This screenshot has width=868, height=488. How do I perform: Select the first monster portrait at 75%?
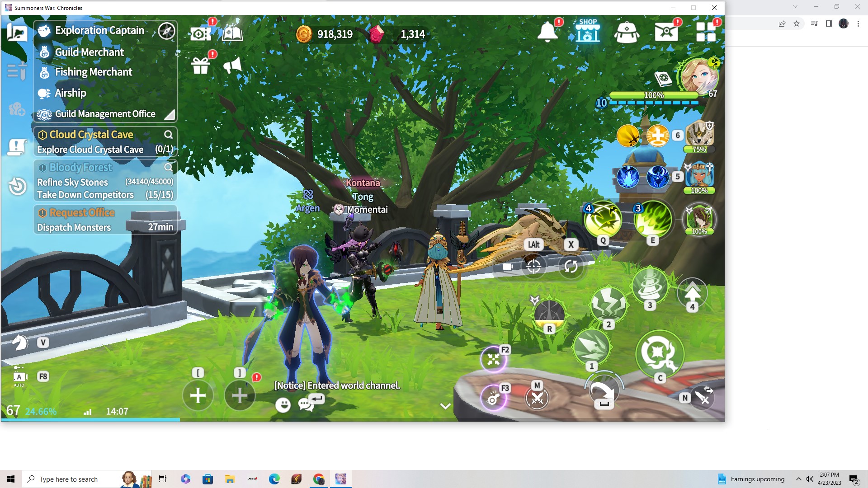699,134
